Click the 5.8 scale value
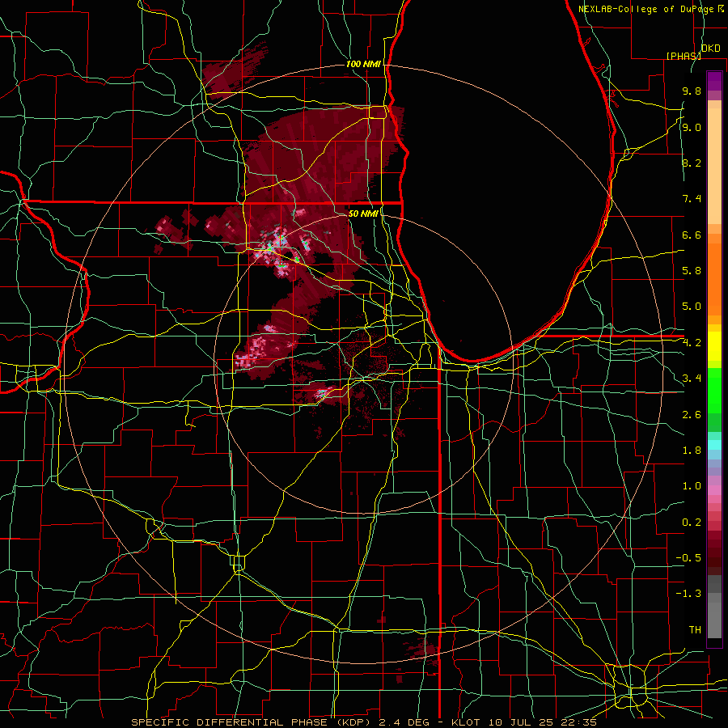 pos(692,271)
